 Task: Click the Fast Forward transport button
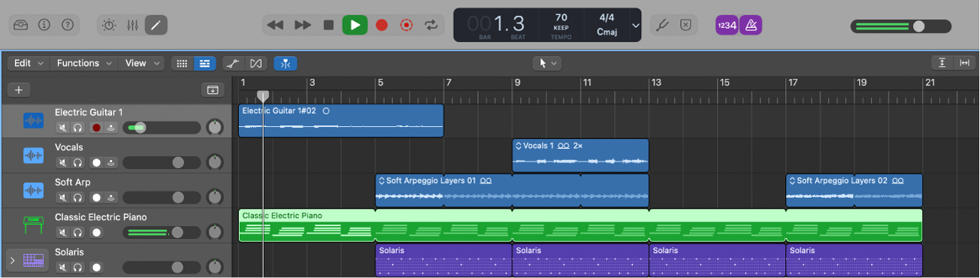302,25
